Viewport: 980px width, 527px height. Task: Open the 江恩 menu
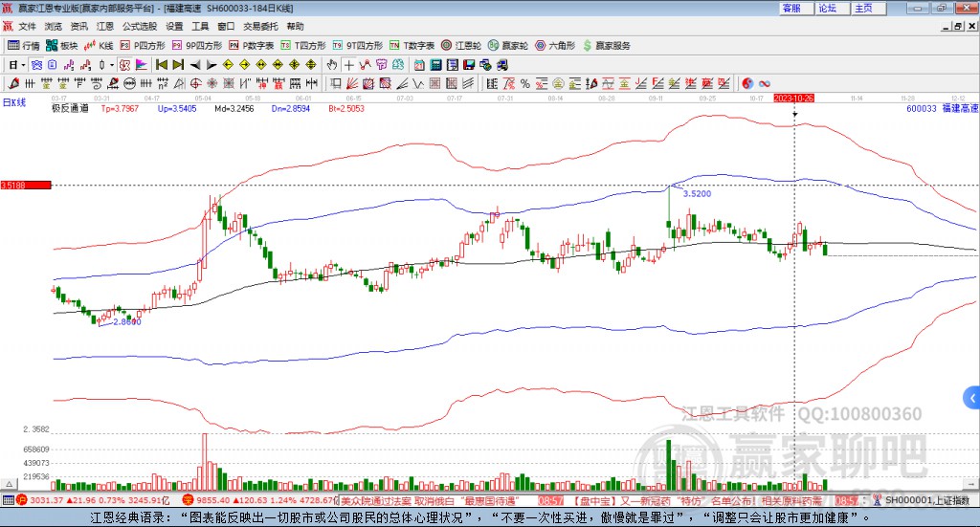click(105, 26)
